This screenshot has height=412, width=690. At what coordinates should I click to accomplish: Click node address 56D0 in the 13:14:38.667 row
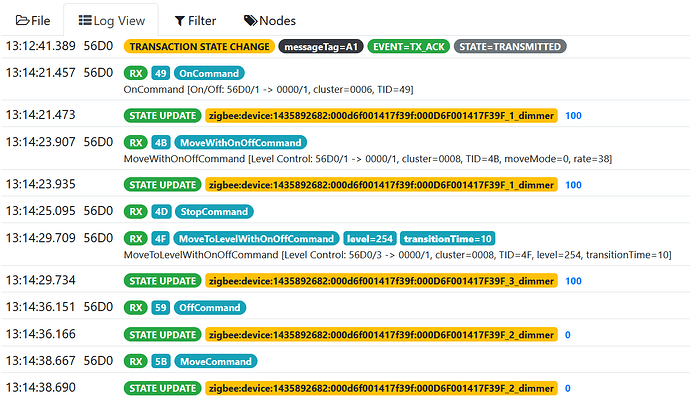(99, 360)
